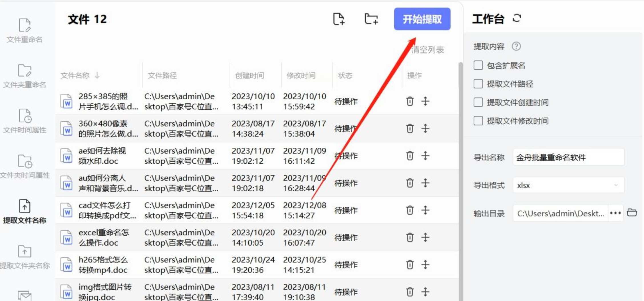Screen dimensions: 644x301
Task: Click modified time 2023/08/11 19:10:38
Action: 305,292
